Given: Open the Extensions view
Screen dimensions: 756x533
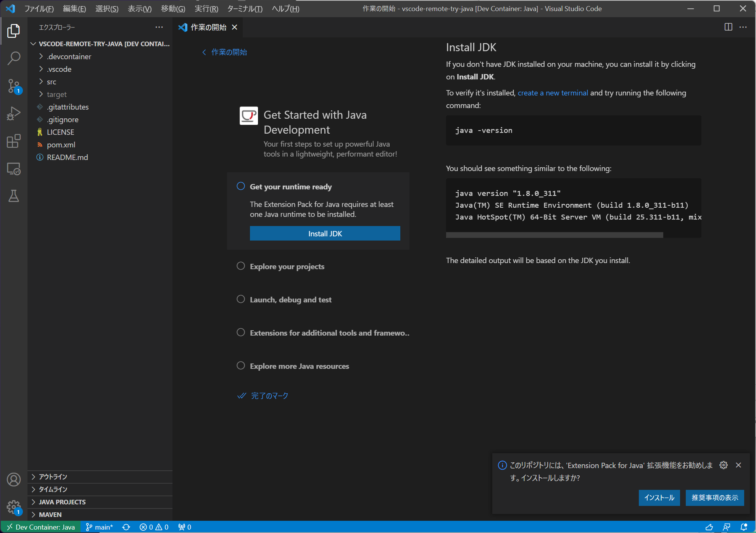Looking at the screenshot, I should click(x=14, y=141).
